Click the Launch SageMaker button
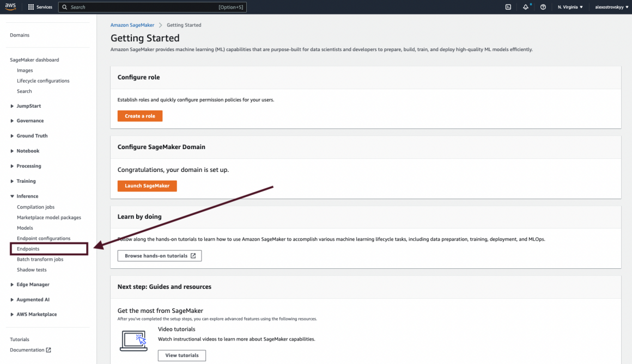Viewport: 632px width, 364px height. [x=147, y=186]
